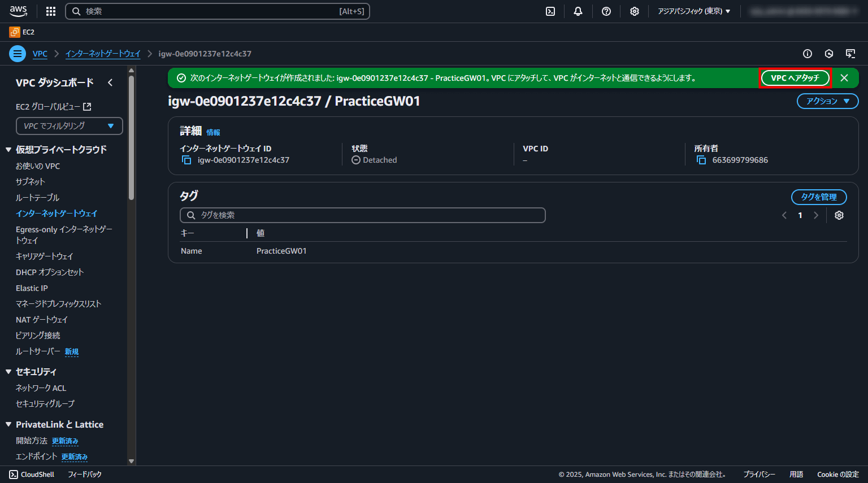868x483 pixels.
Task: Select Elastic IP in sidebar
Action: click(32, 288)
